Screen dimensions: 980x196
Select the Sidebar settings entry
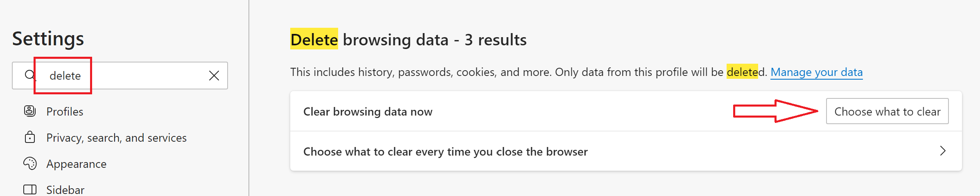[65, 190]
